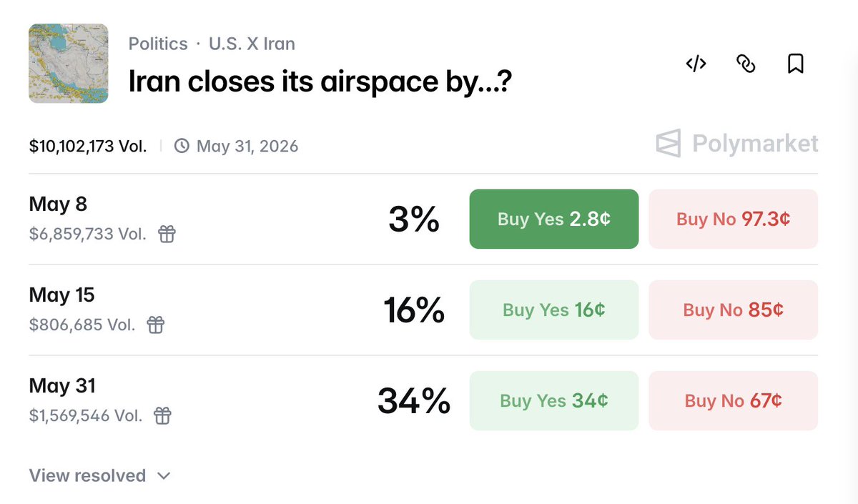This screenshot has height=504, width=858.
Task: Click the gift icon beside May 15 volume
Action: tap(155, 325)
